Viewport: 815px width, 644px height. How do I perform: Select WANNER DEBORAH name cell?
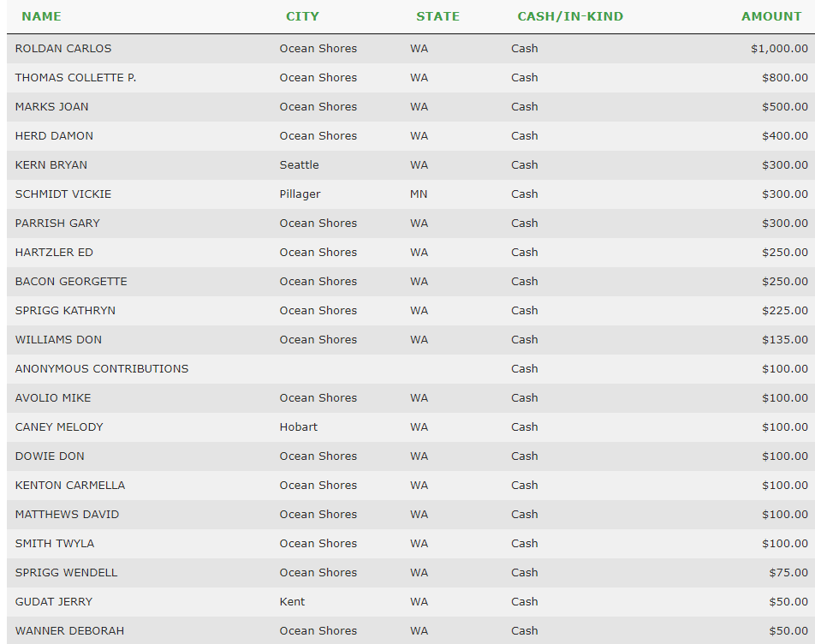point(69,631)
